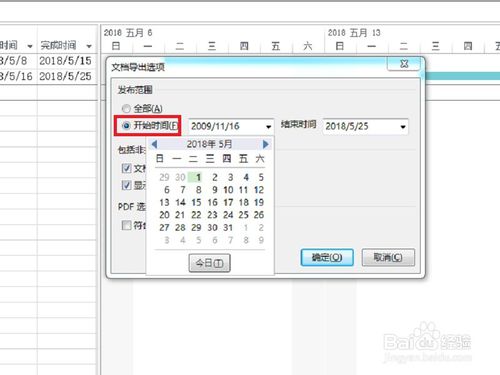This screenshot has height=375, width=500.
Task: Select May 20 in the calendar
Action: click(164, 215)
